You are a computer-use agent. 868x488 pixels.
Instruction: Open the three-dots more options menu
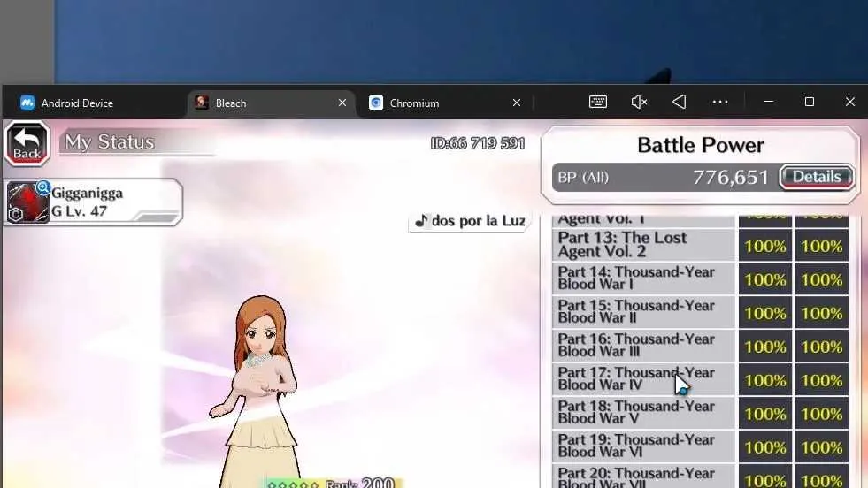720,102
